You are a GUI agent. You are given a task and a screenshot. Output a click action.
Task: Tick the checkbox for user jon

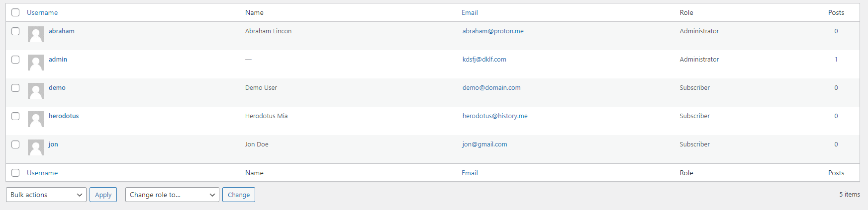tap(15, 144)
